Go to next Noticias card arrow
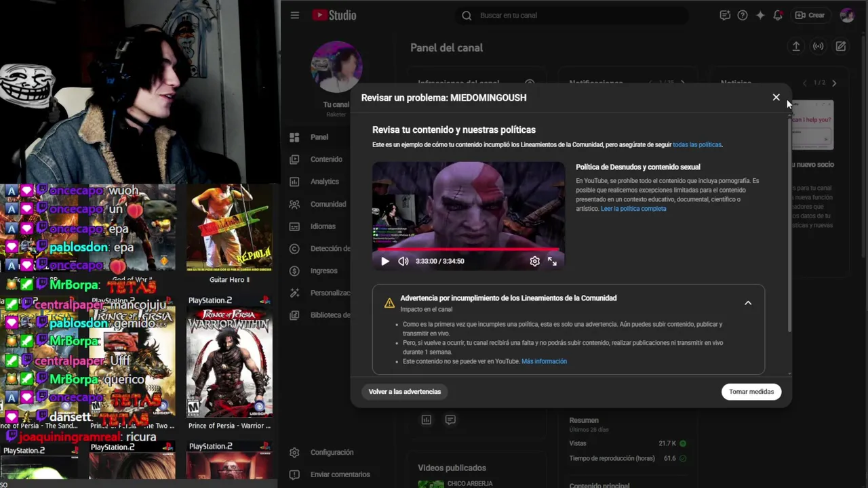 tap(834, 83)
